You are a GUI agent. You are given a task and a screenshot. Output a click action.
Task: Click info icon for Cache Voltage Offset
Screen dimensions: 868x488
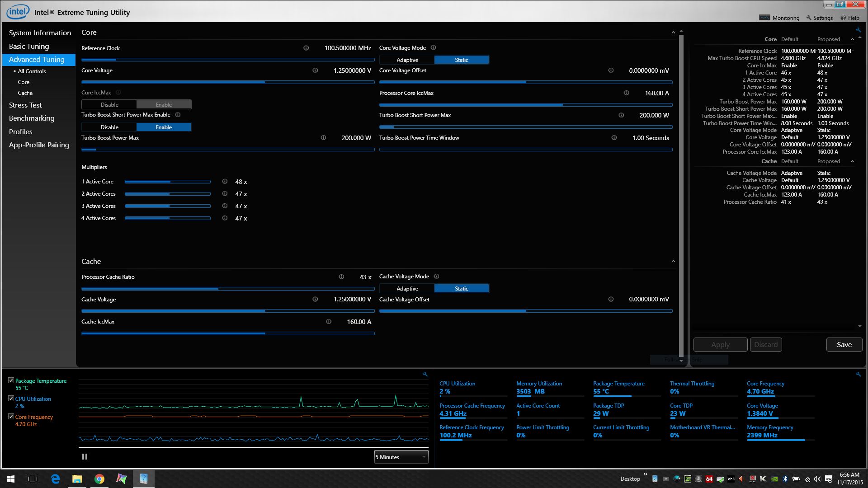click(611, 299)
